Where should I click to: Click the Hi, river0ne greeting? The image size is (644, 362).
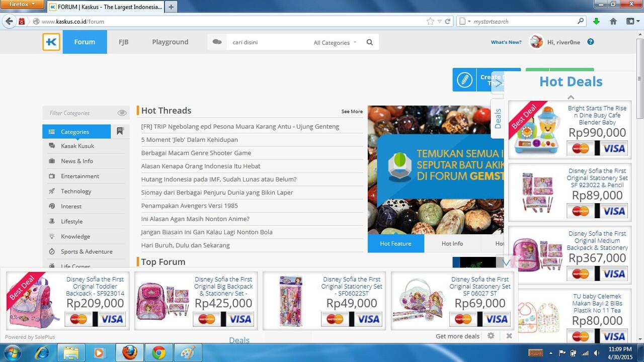tap(563, 42)
